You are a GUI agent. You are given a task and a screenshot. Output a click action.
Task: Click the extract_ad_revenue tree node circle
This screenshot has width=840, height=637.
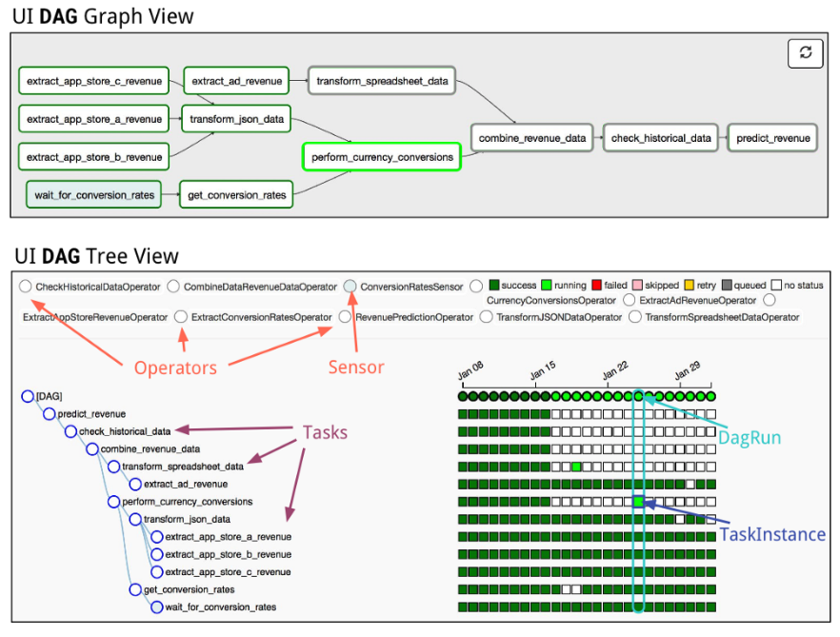click(135, 485)
